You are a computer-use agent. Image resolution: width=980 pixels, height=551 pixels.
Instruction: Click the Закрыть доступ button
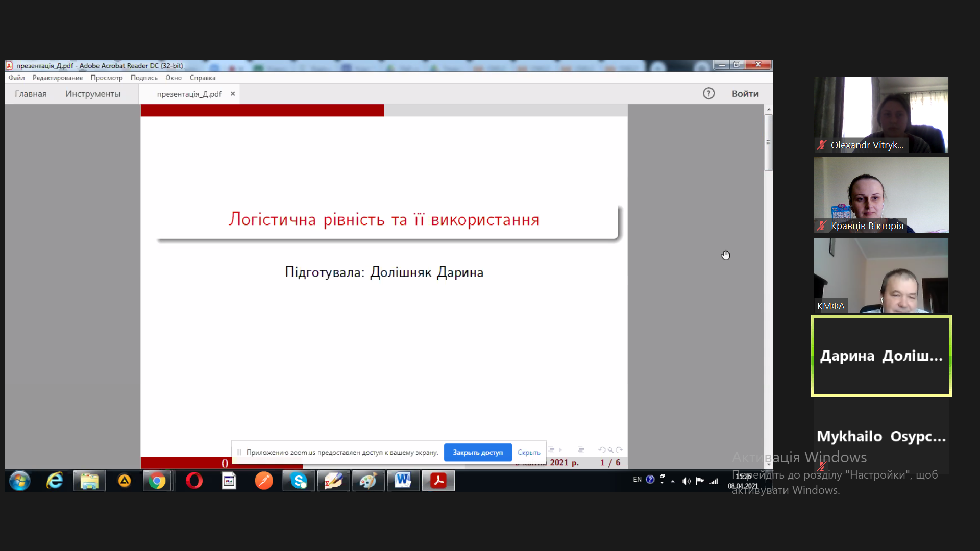coord(478,452)
